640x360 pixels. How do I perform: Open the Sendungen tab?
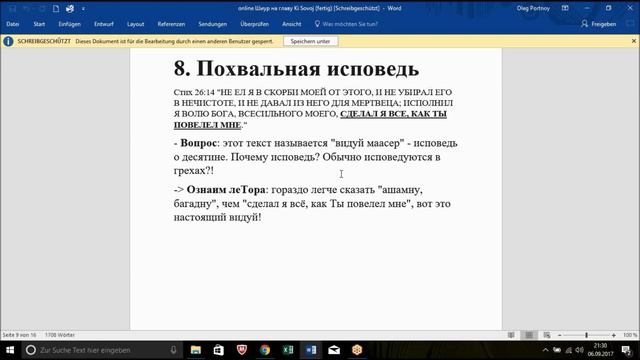(x=213, y=24)
